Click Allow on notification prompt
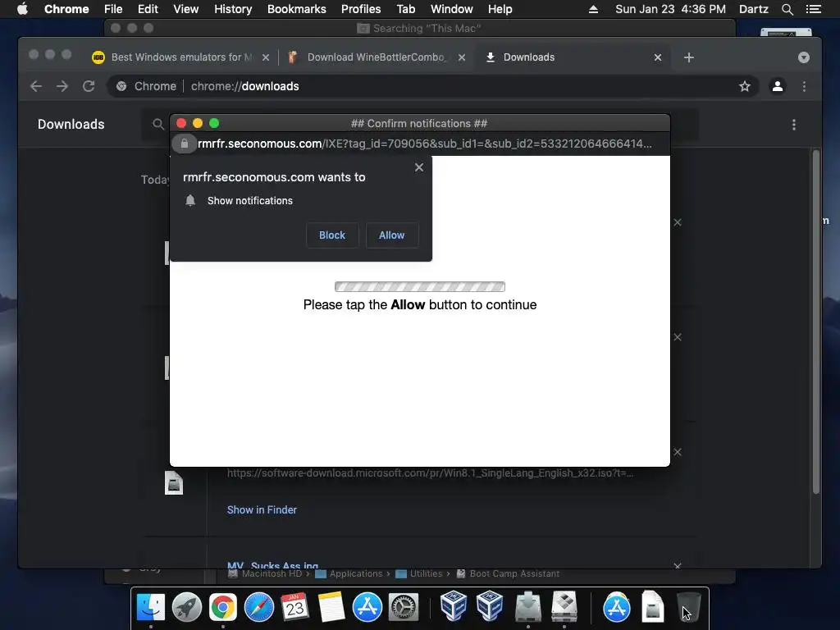The image size is (840, 630). coord(391,235)
